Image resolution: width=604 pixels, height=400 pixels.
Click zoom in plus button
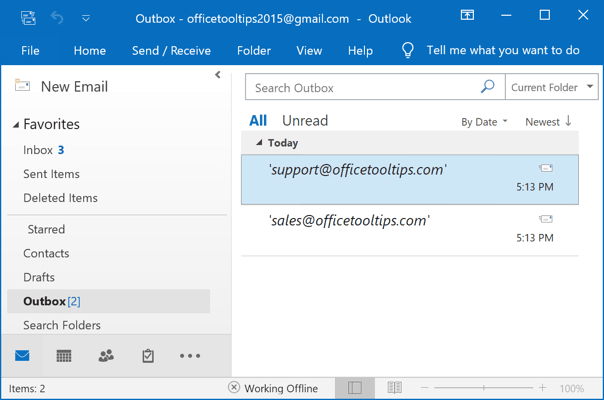click(542, 388)
